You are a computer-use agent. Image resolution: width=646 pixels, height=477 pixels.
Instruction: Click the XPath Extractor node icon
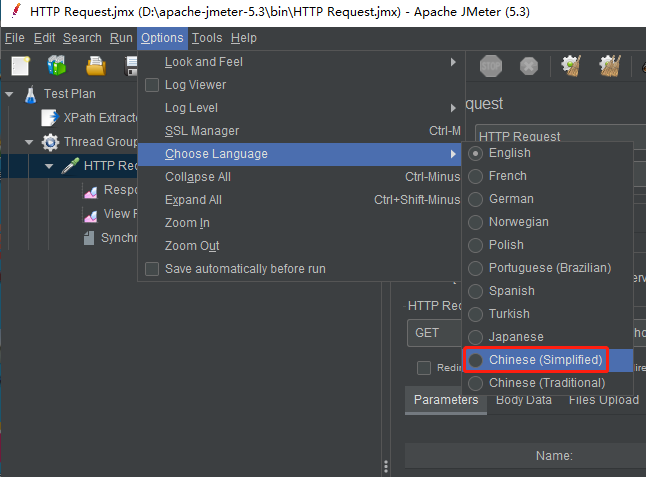[x=50, y=118]
